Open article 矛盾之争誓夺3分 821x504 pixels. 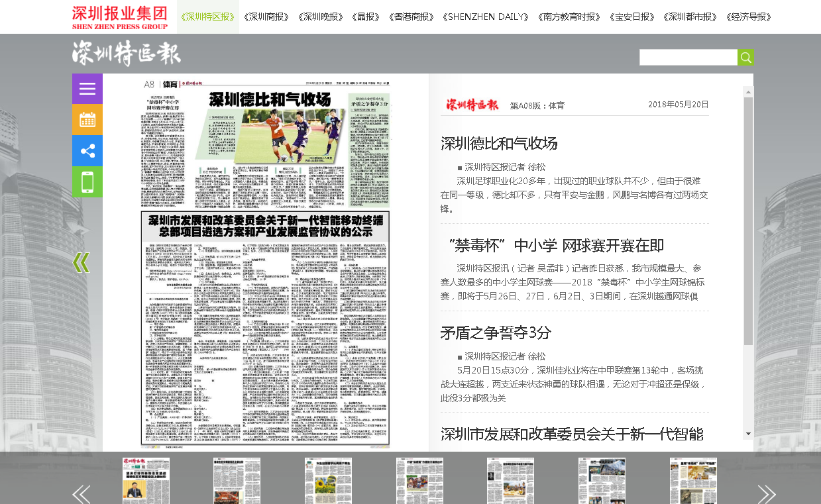[x=496, y=332]
